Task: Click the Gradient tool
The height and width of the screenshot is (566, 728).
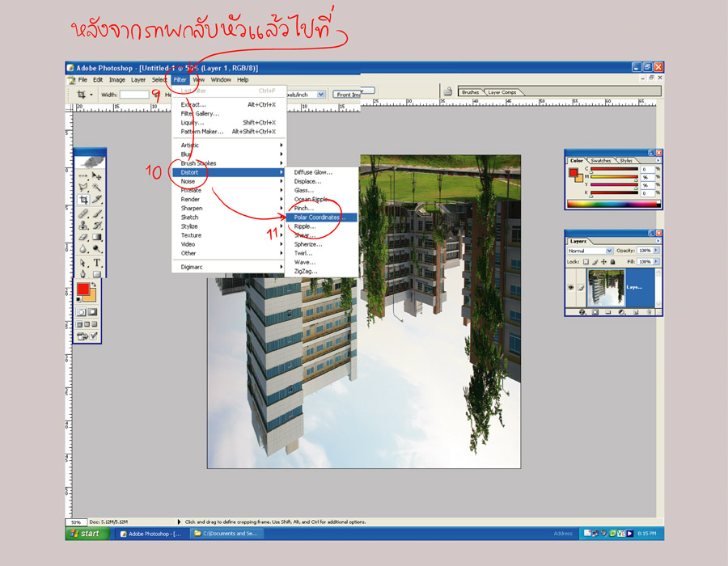Action: tap(97, 238)
